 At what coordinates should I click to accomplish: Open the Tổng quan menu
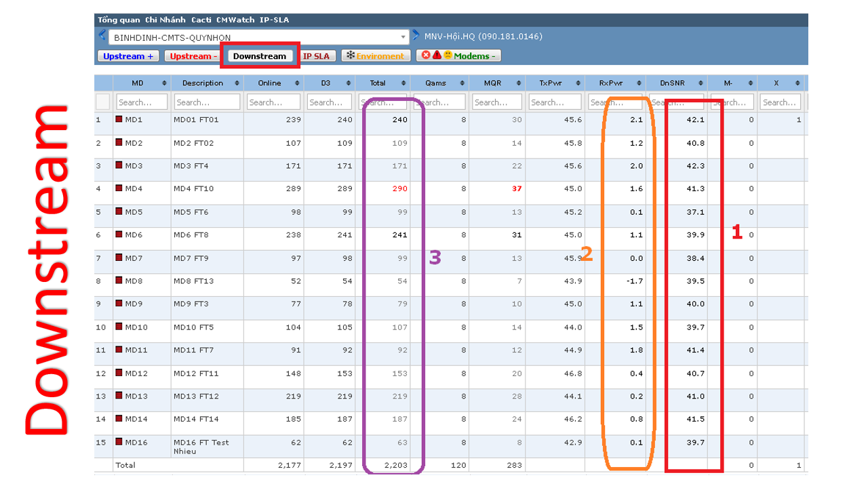pos(119,20)
